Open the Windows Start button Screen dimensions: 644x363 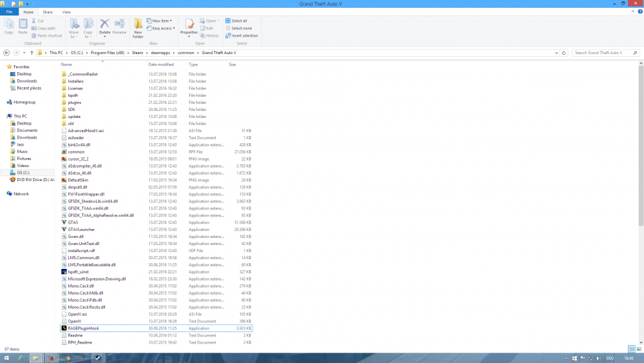(x=6, y=358)
